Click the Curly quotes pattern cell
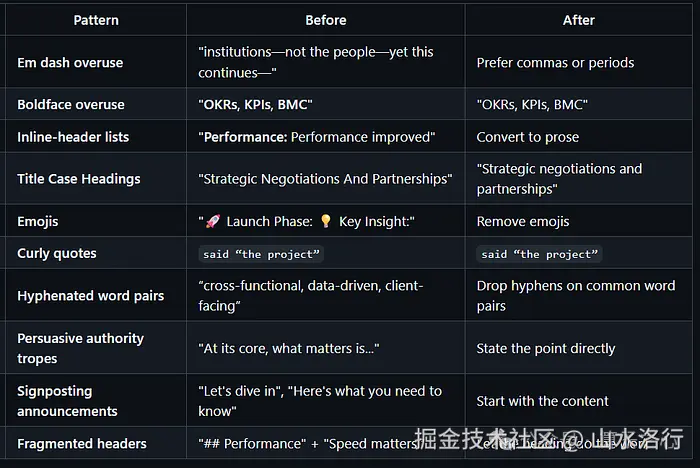 point(57,253)
